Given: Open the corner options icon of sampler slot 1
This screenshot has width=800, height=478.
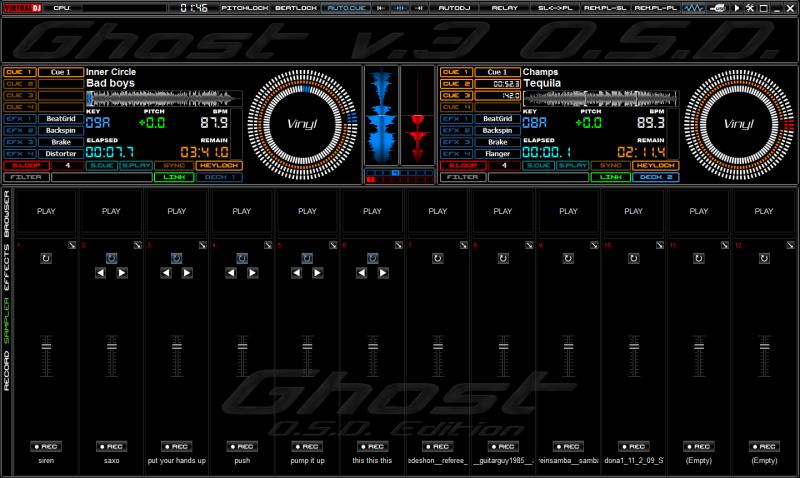Looking at the screenshot, I should 72,245.
